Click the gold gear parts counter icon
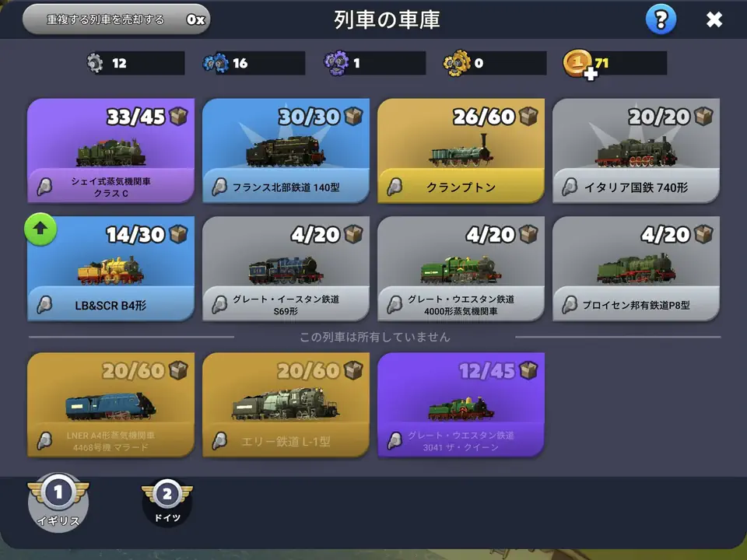The width and height of the screenshot is (747, 560). (457, 63)
